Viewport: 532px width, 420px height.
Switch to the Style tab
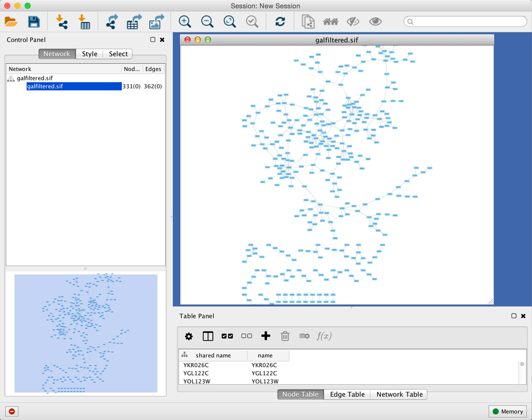[89, 54]
